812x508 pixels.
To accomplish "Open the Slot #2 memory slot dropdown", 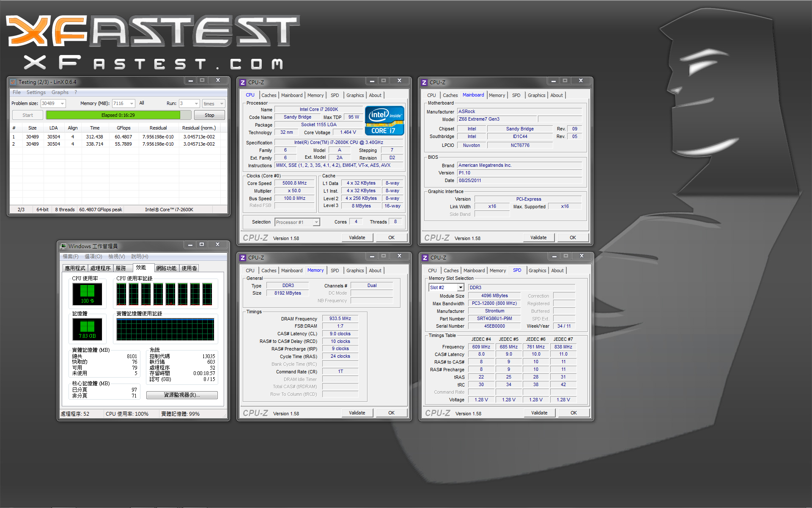I will tap(461, 287).
